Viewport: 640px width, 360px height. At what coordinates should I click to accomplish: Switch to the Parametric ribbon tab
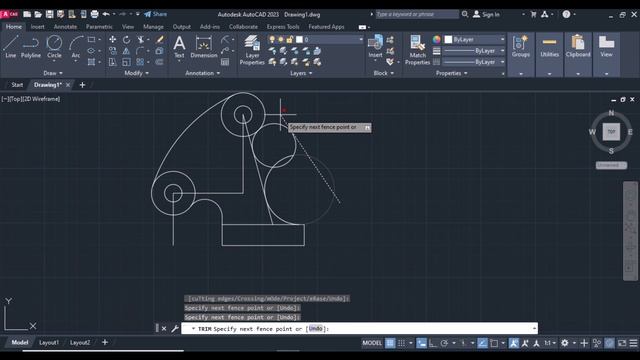[x=99, y=27]
